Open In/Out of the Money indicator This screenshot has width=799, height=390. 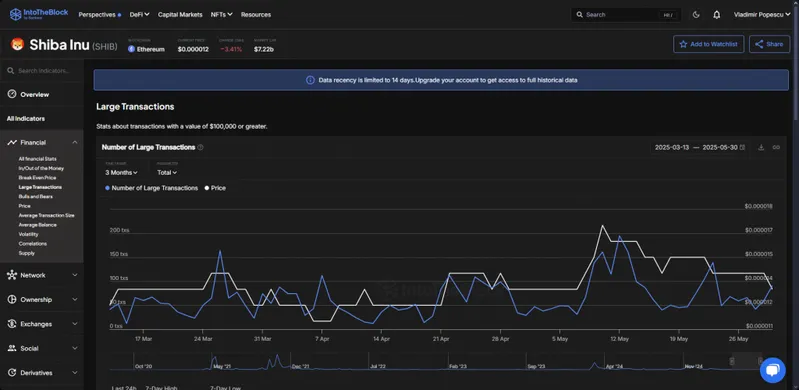[x=41, y=168]
